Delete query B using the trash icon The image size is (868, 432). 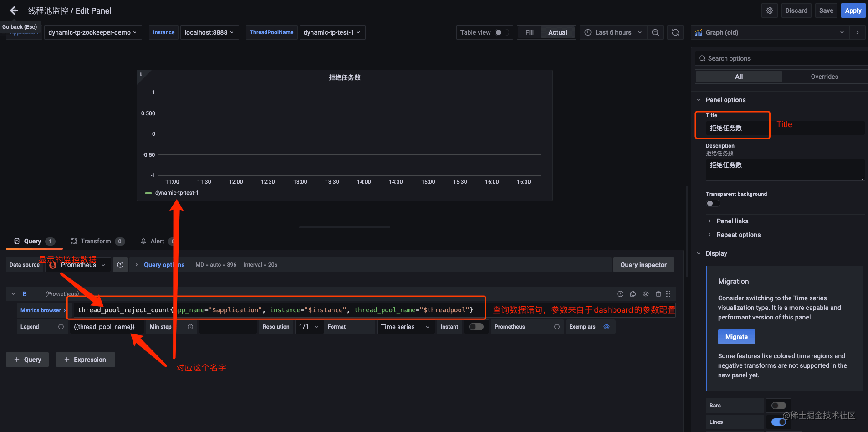[x=658, y=294]
